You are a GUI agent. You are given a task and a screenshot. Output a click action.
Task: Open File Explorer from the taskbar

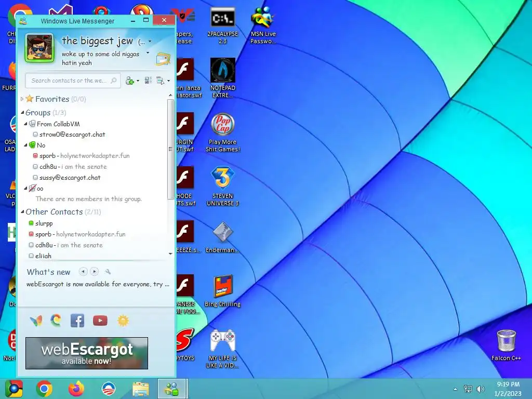tap(140, 389)
